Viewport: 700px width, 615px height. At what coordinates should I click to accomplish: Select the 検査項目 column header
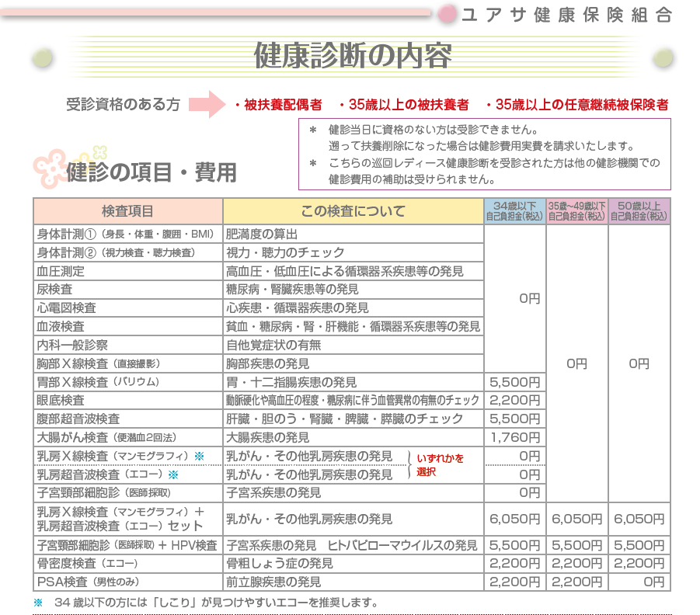[x=127, y=211]
